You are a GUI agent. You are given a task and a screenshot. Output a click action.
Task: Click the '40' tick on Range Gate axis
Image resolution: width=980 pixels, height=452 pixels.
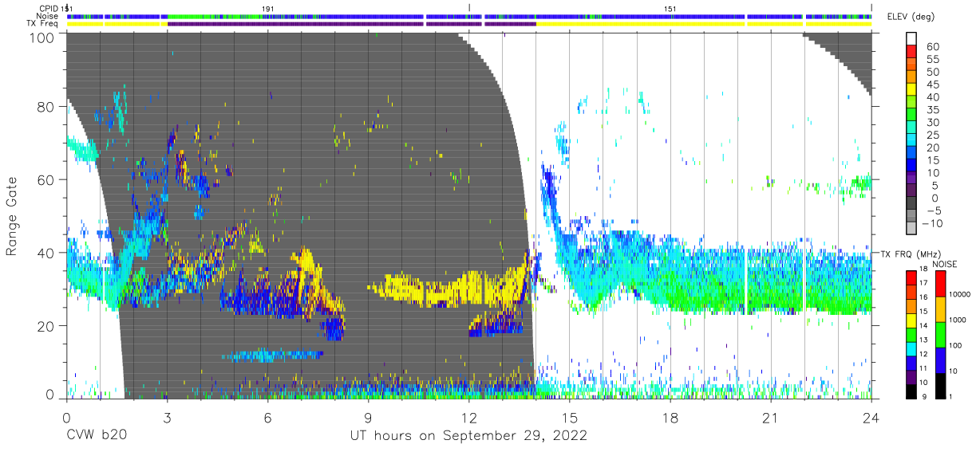tap(47, 253)
